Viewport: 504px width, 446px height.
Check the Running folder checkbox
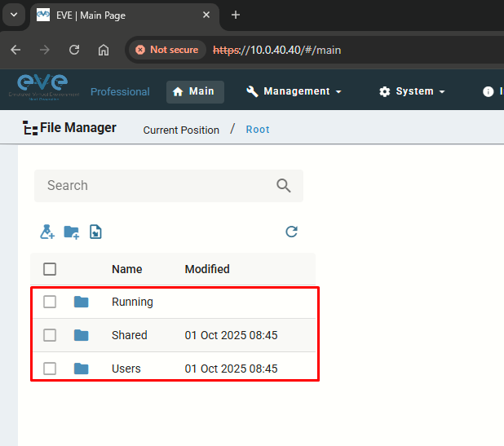[50, 302]
